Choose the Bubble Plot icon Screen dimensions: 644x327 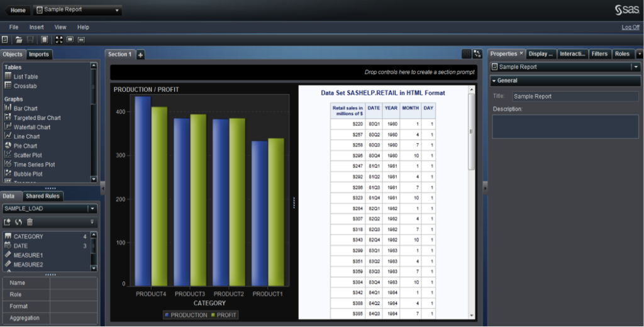tap(8, 174)
